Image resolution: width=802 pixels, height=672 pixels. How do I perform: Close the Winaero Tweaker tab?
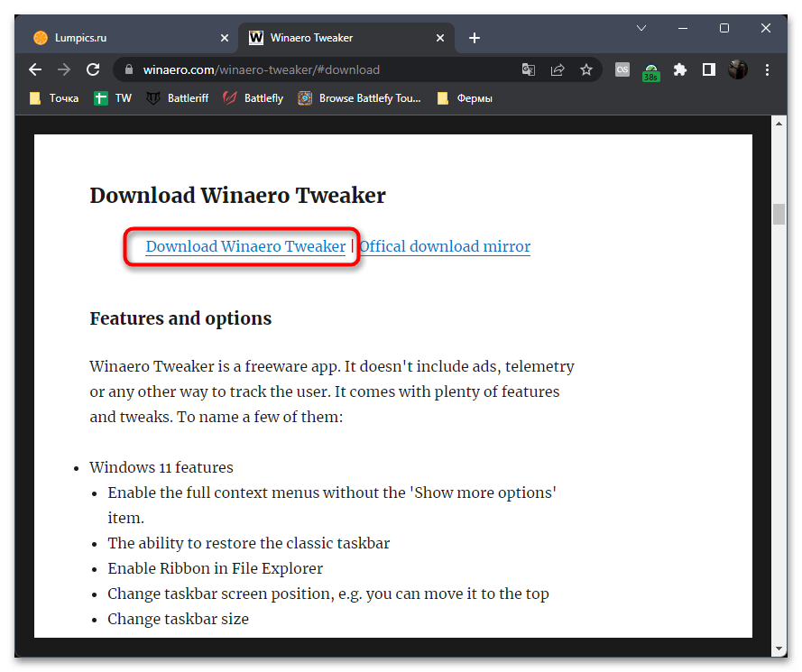click(x=440, y=38)
